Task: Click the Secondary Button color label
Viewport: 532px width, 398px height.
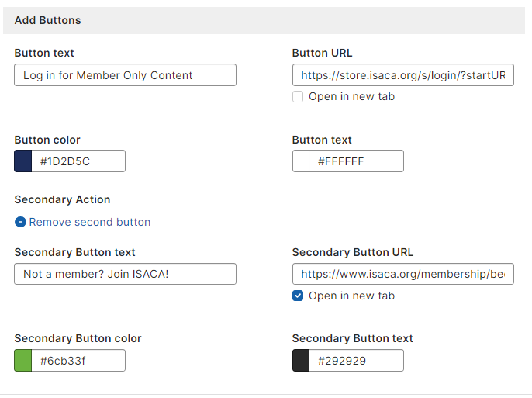Action: 78,338
